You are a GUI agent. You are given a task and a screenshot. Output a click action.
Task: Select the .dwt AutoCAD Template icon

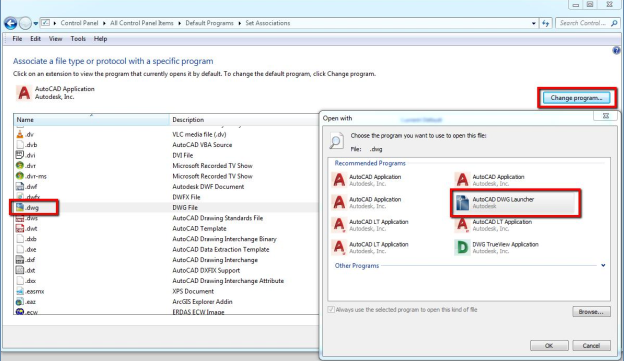point(20,228)
